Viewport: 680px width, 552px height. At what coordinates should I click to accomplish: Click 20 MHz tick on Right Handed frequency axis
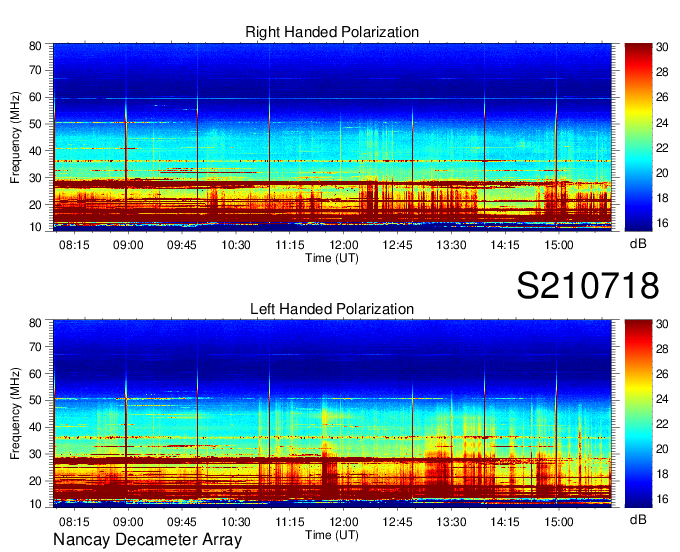[35, 205]
